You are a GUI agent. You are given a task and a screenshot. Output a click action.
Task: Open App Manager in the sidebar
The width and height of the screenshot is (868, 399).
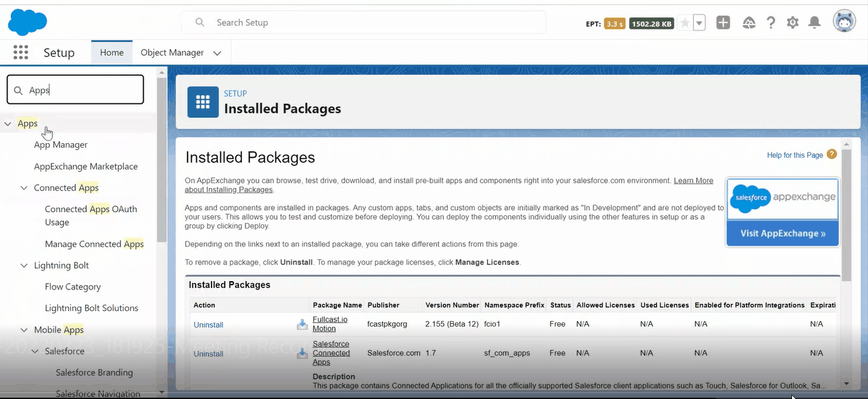(61, 145)
